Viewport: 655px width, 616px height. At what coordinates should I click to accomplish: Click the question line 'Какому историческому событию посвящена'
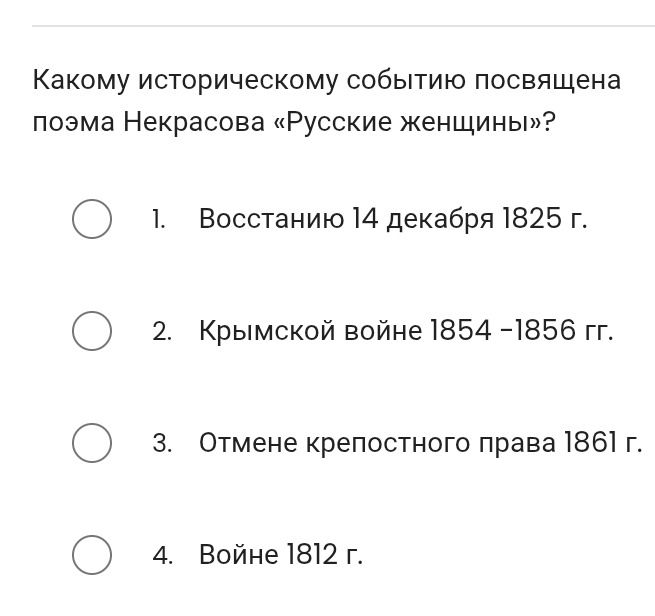coord(327,81)
